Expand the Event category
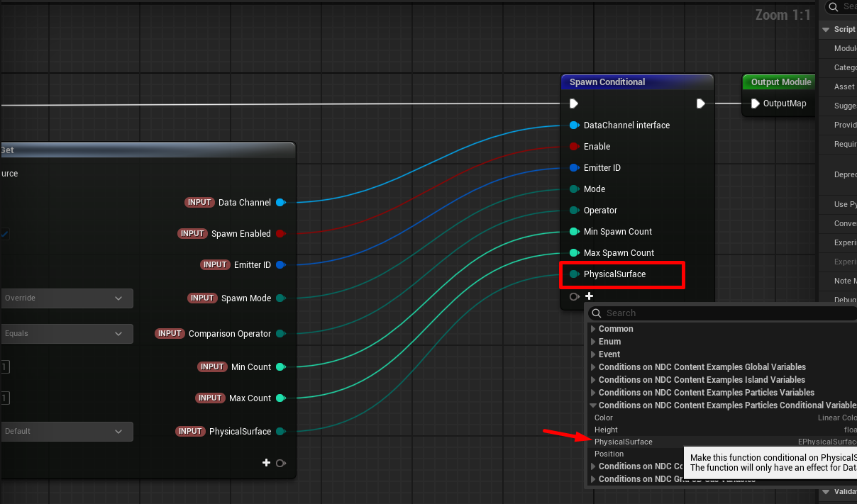This screenshot has width=857, height=504. coord(594,354)
